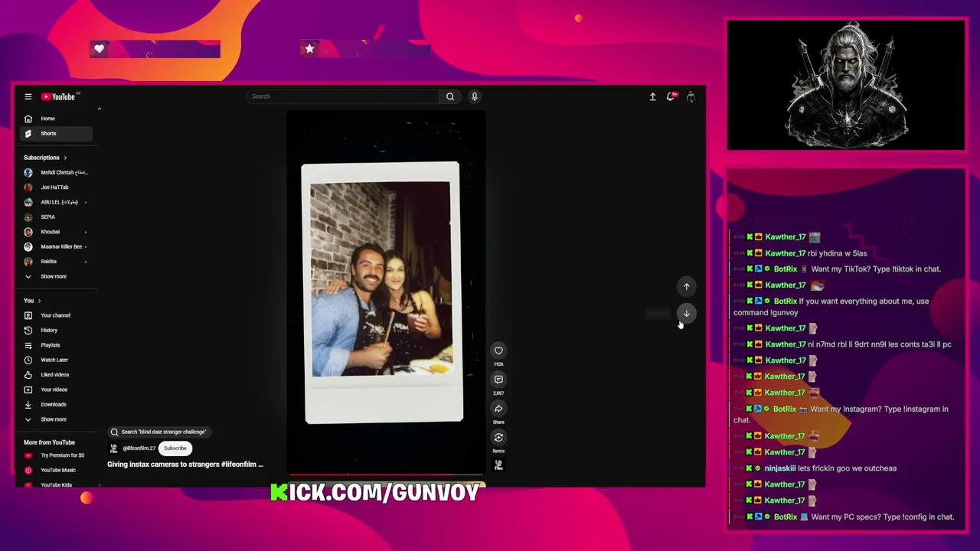
Task: Open the lifeonfilm.27 channel avatar
Action: 114,448
